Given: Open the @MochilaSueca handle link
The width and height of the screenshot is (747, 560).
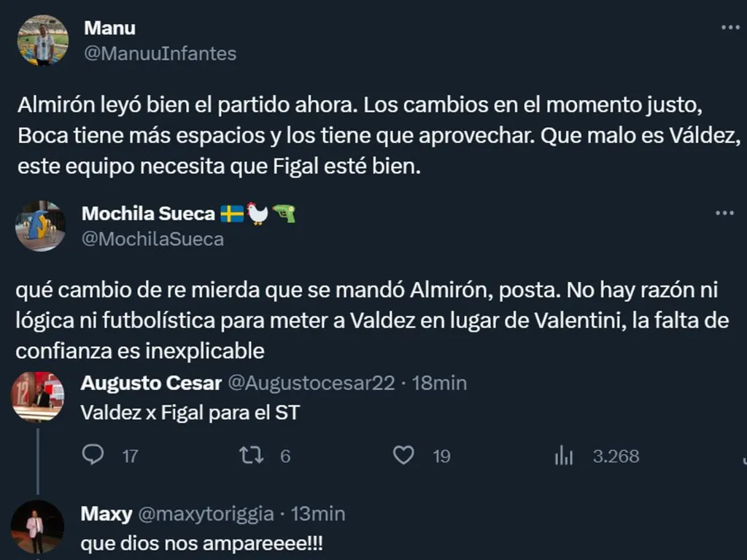Looking at the screenshot, I should coord(152,238).
